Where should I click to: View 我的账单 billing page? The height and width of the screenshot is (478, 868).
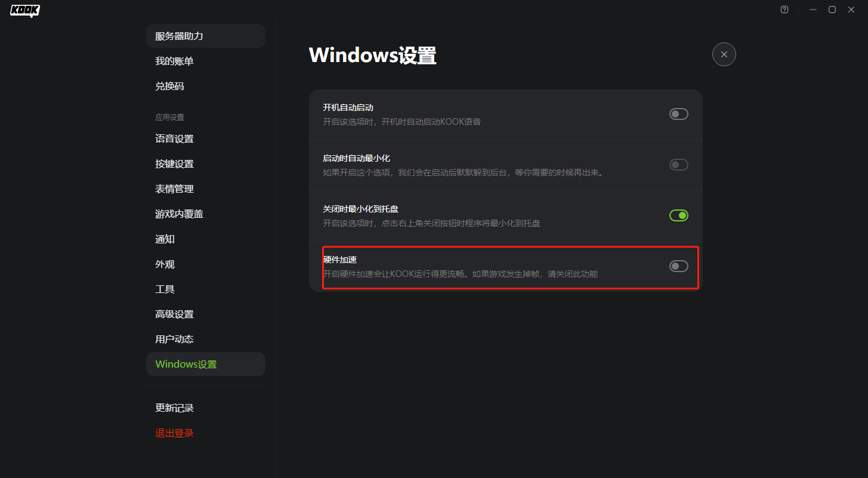tap(174, 60)
